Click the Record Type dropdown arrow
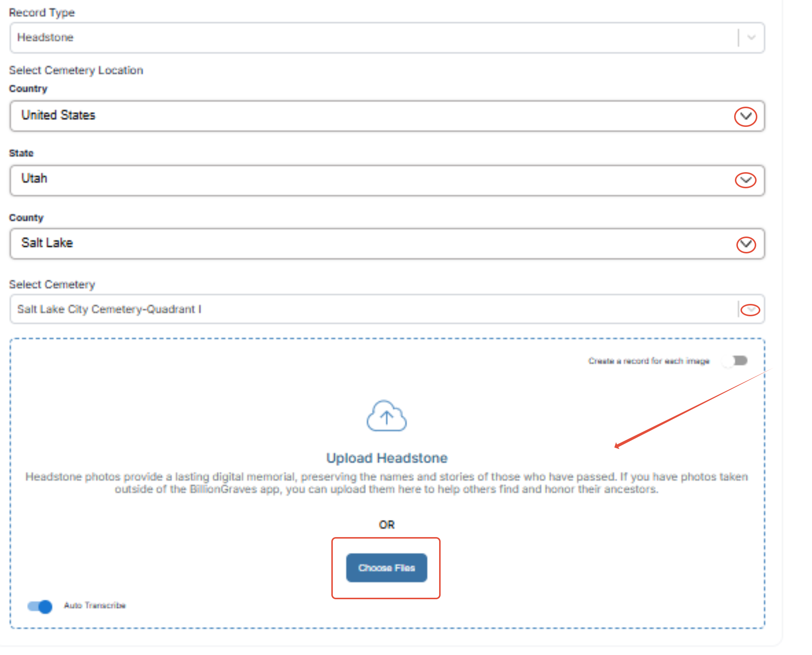 tap(751, 37)
